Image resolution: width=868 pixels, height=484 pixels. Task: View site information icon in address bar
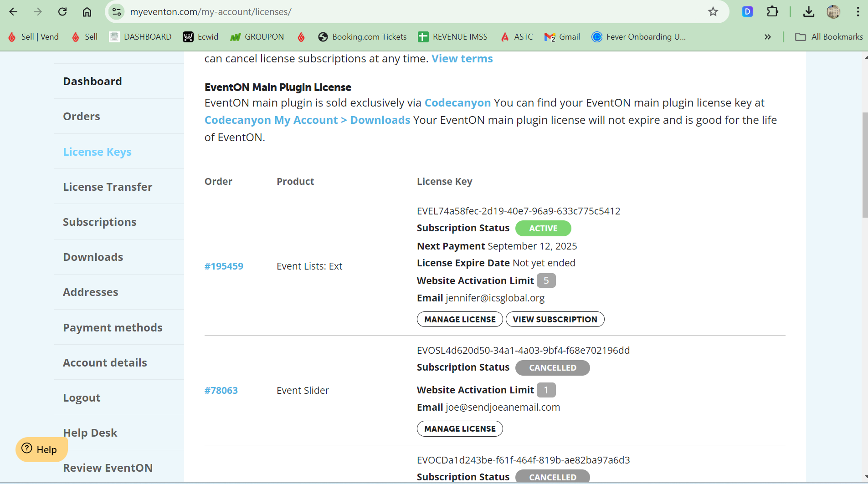tap(117, 12)
